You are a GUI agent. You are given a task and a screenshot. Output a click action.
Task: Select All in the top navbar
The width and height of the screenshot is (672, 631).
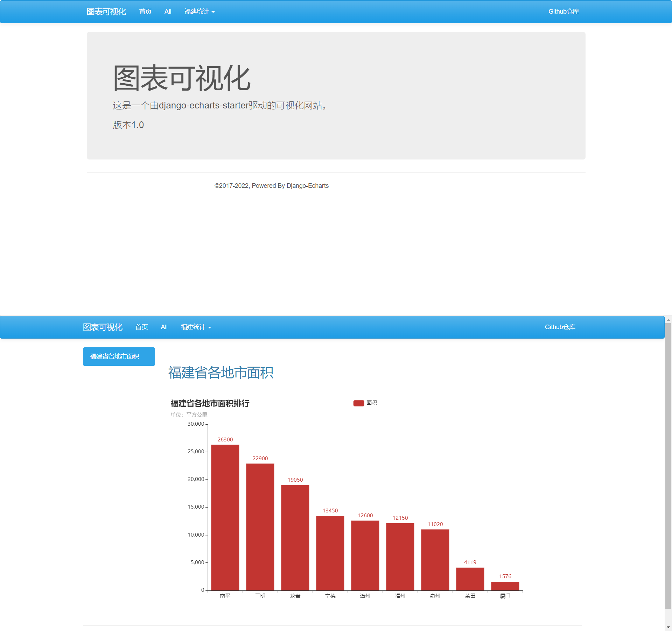[x=168, y=12]
